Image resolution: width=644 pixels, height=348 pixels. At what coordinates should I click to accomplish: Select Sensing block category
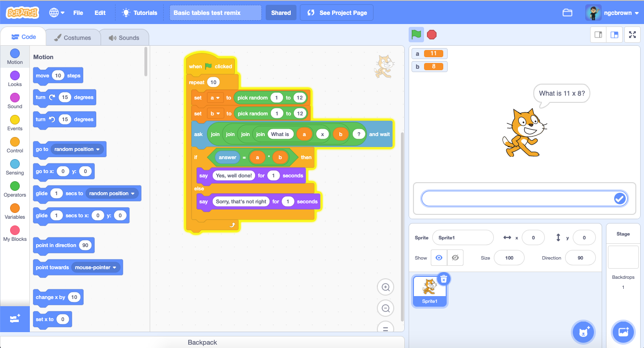point(15,167)
